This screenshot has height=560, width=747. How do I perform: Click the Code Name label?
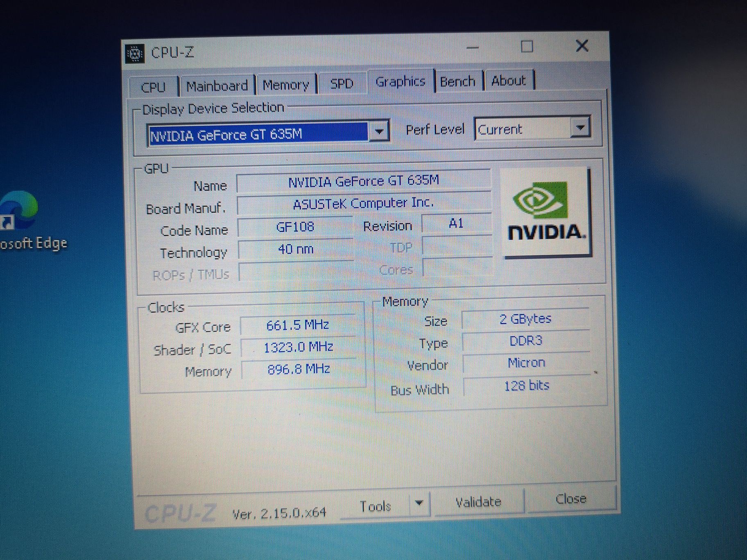click(x=194, y=231)
